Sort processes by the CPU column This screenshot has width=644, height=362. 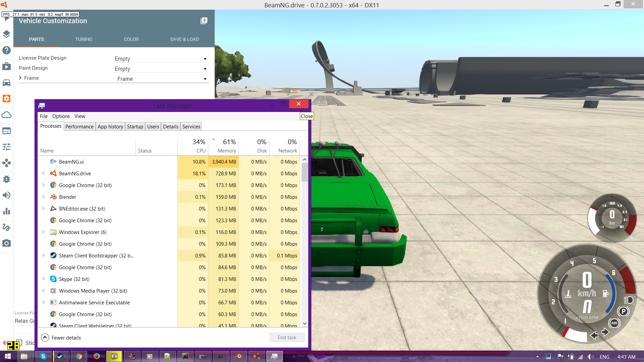pyautogui.click(x=193, y=146)
